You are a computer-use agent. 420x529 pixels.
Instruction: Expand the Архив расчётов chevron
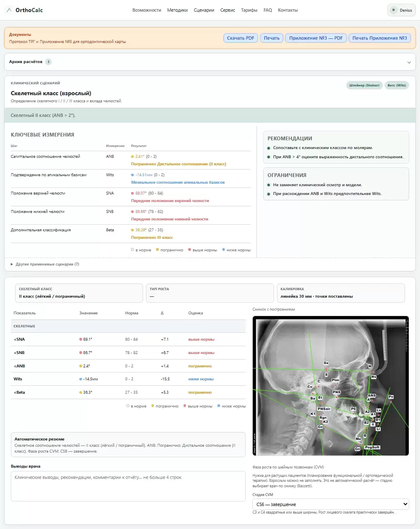click(x=409, y=62)
